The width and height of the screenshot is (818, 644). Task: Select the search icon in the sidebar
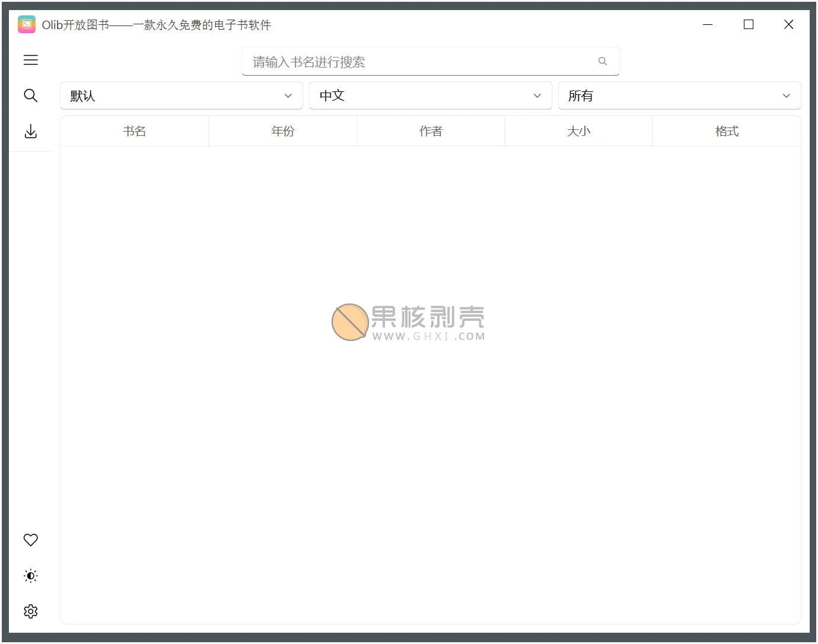(30, 95)
